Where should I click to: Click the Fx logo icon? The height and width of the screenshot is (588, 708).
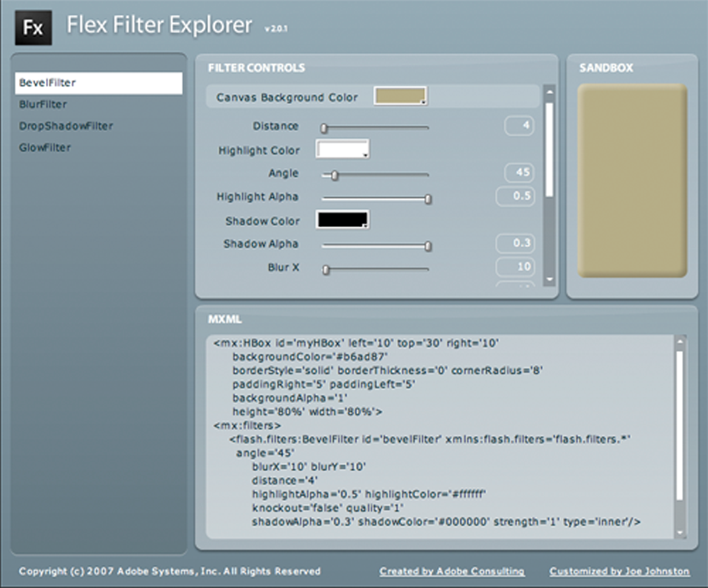pyautogui.click(x=33, y=28)
